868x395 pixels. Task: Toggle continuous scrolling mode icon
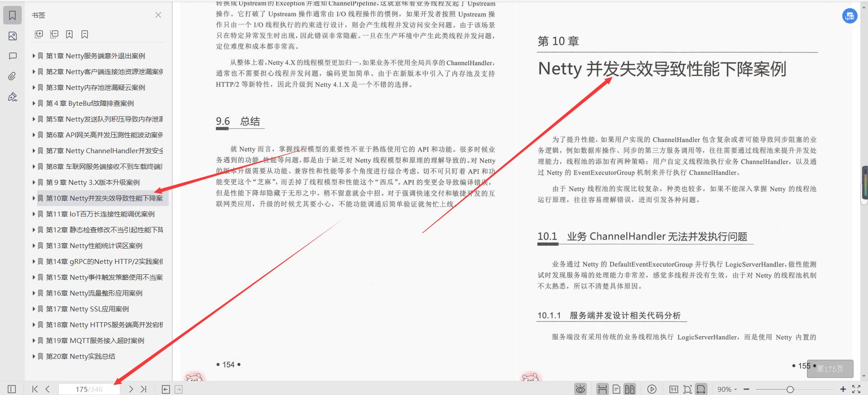point(602,389)
